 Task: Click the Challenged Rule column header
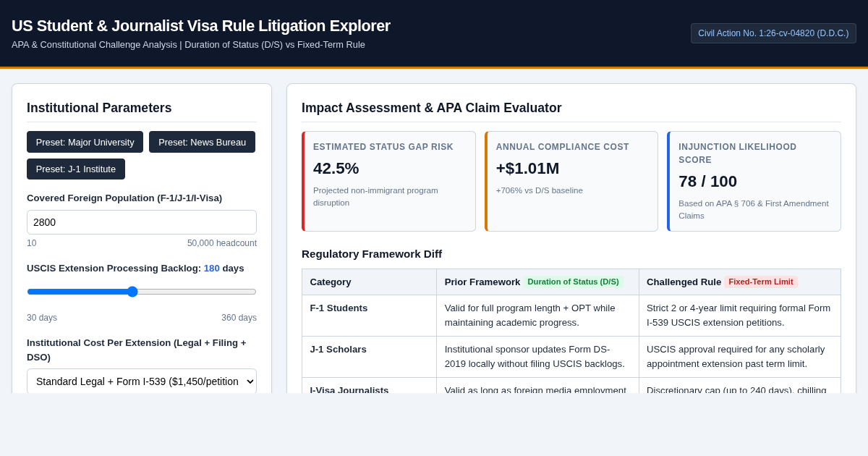click(x=740, y=282)
